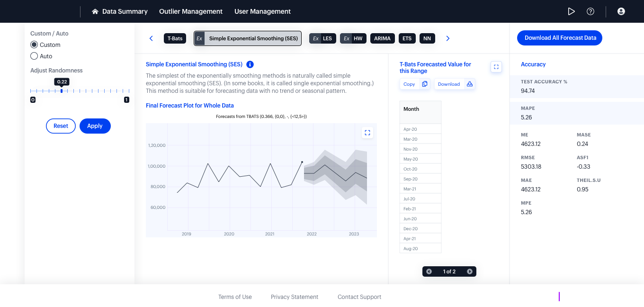Open the user account profile icon
Viewport: 644px width, 307px height.
click(621, 11)
